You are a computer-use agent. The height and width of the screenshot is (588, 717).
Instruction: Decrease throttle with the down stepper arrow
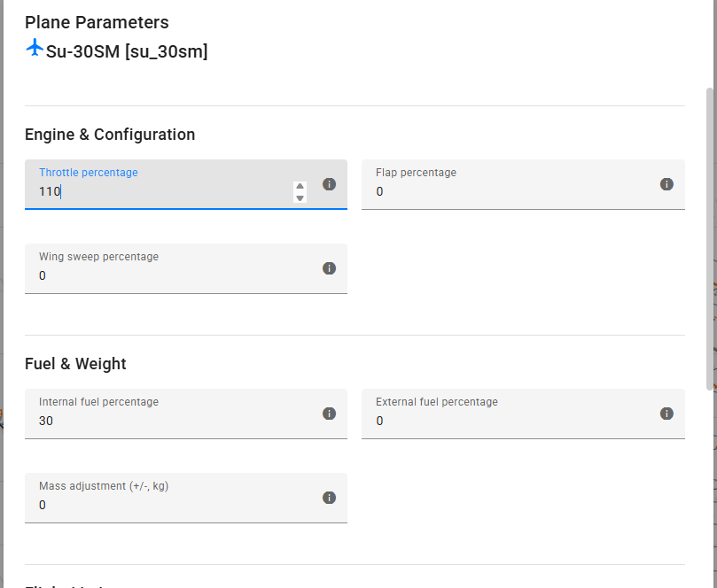tap(300, 197)
